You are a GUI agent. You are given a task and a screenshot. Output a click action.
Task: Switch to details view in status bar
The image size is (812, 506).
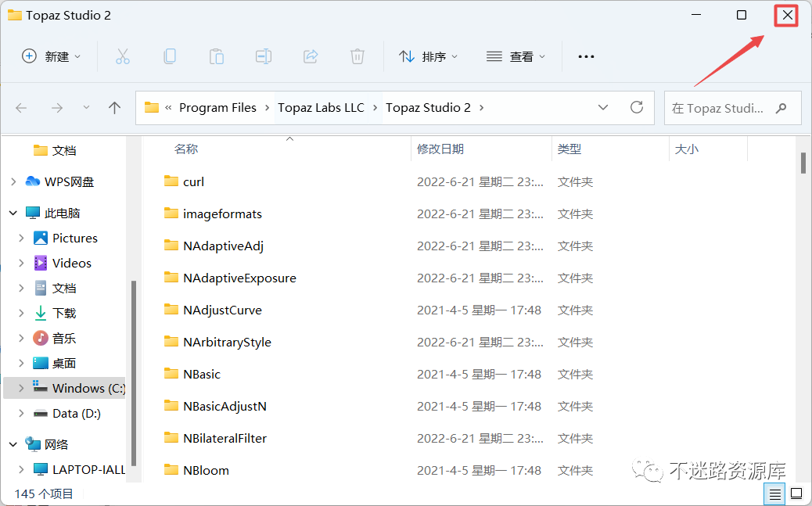(774, 494)
